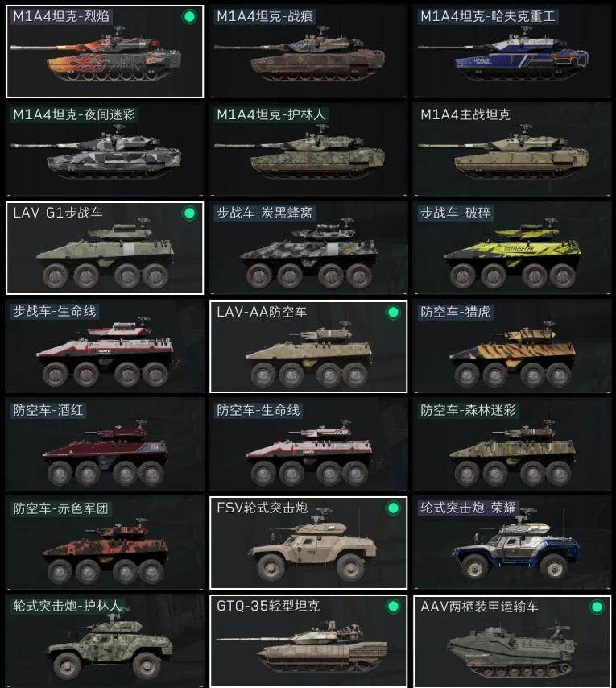Choose the 防空车-酒红 wine red skin
The height and width of the screenshot is (688, 616).
pos(105,445)
